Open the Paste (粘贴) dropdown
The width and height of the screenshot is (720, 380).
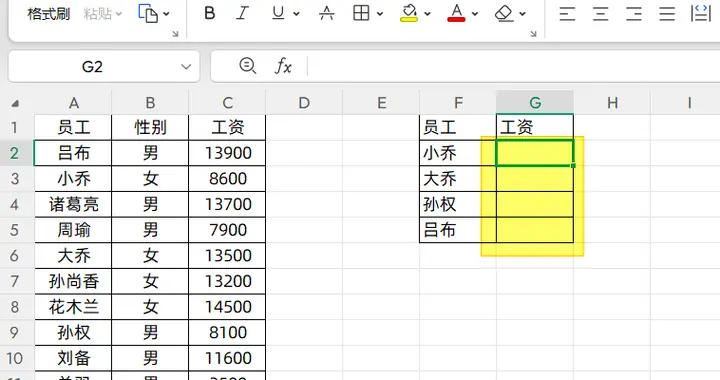pyautogui.click(x=103, y=14)
